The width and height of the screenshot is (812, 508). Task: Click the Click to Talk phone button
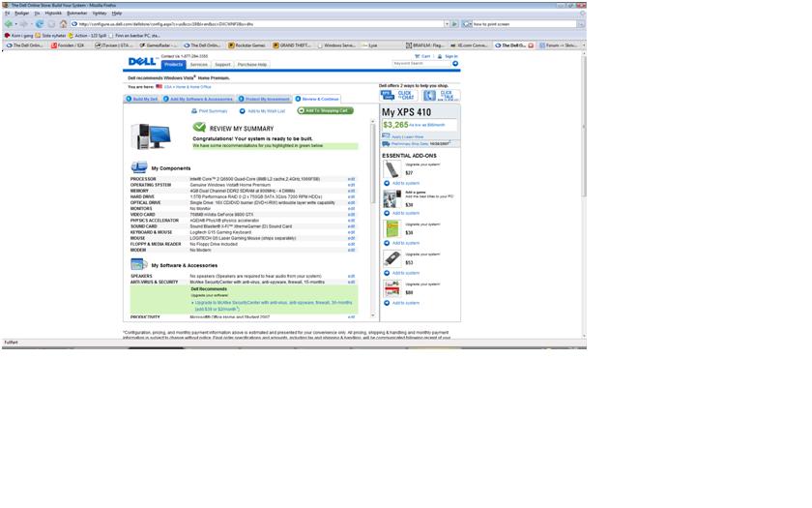pyautogui.click(x=441, y=96)
